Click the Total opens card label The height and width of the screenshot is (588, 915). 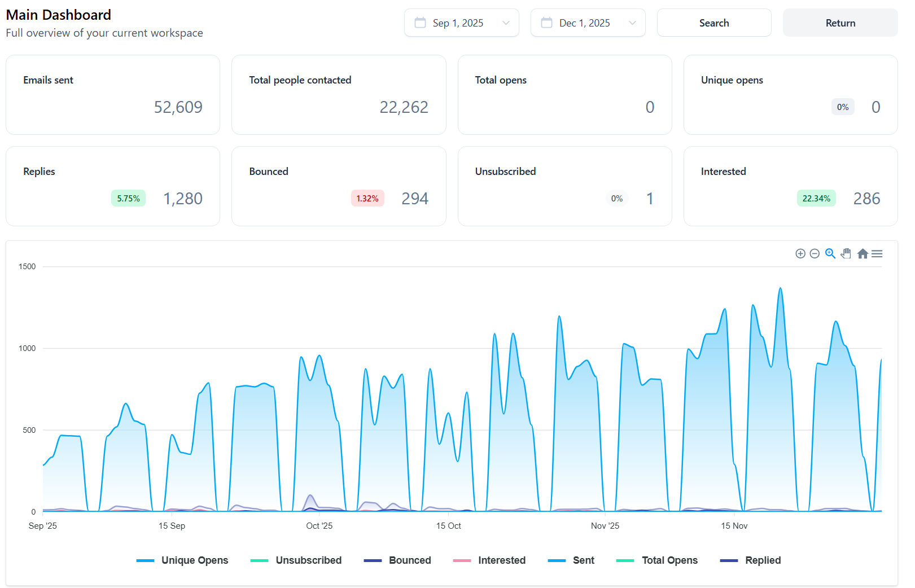click(501, 80)
